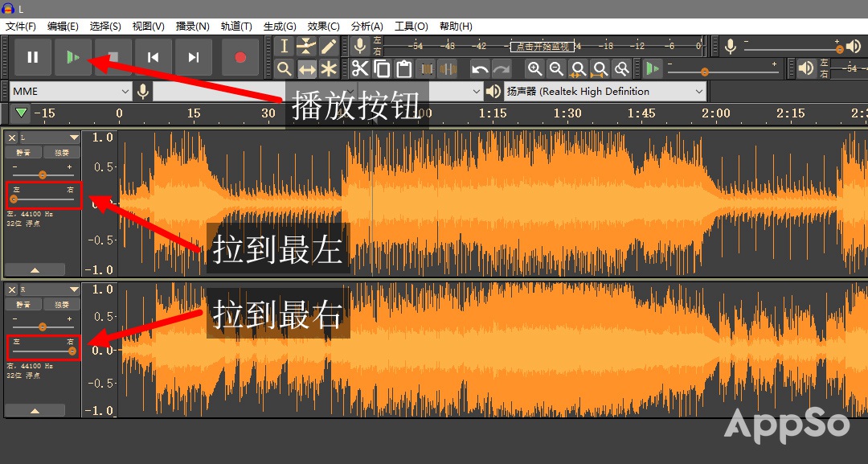Screen dimensions: 868x464
Task: Cut the selection with the scissors icon
Action: (359, 68)
